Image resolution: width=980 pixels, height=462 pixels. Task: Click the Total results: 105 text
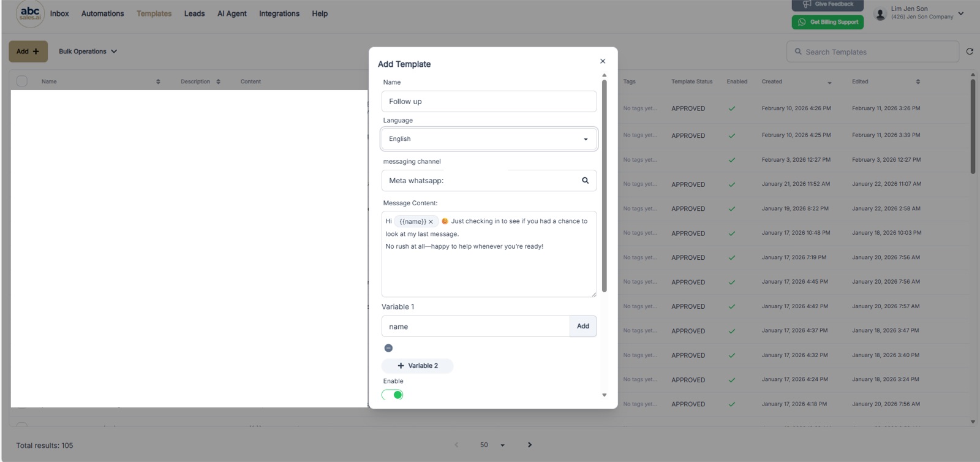[x=45, y=445]
